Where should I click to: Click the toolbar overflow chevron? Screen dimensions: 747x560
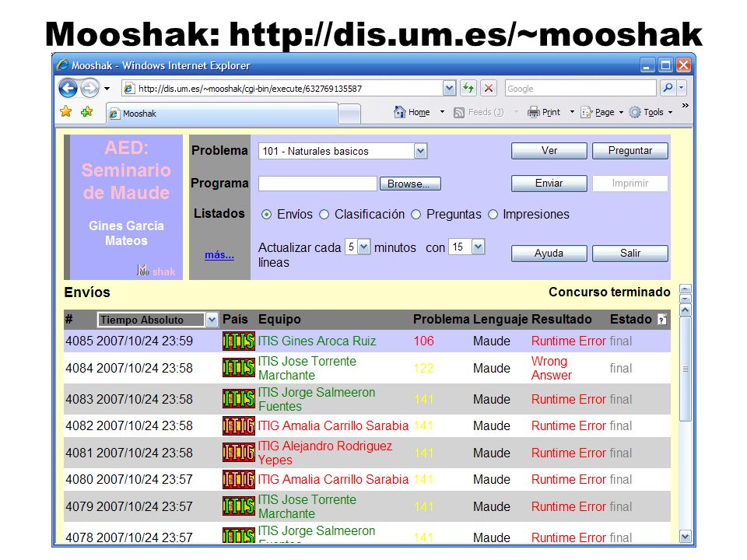[x=685, y=105]
